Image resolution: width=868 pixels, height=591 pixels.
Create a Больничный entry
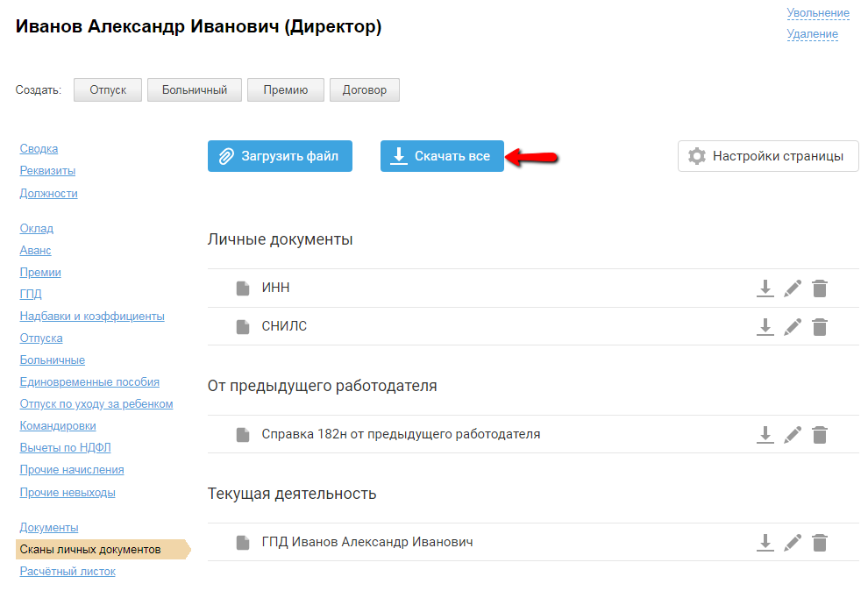click(195, 89)
